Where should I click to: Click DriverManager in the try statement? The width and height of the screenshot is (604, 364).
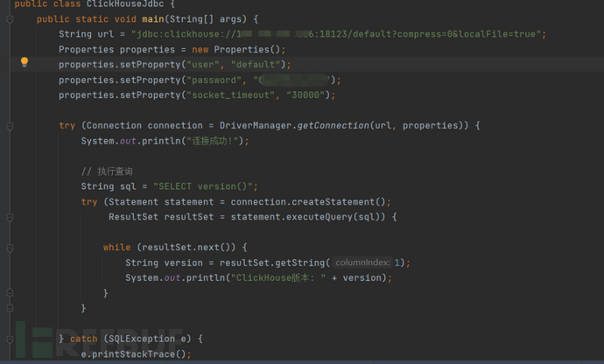256,126
